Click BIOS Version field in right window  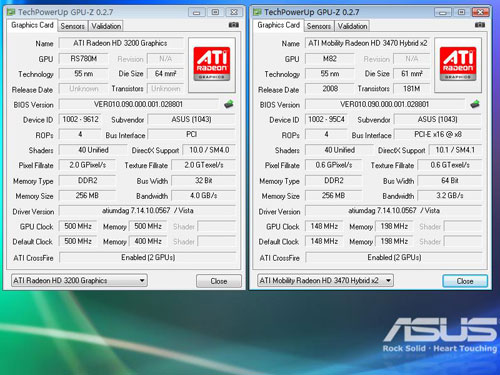pyautogui.click(x=385, y=104)
